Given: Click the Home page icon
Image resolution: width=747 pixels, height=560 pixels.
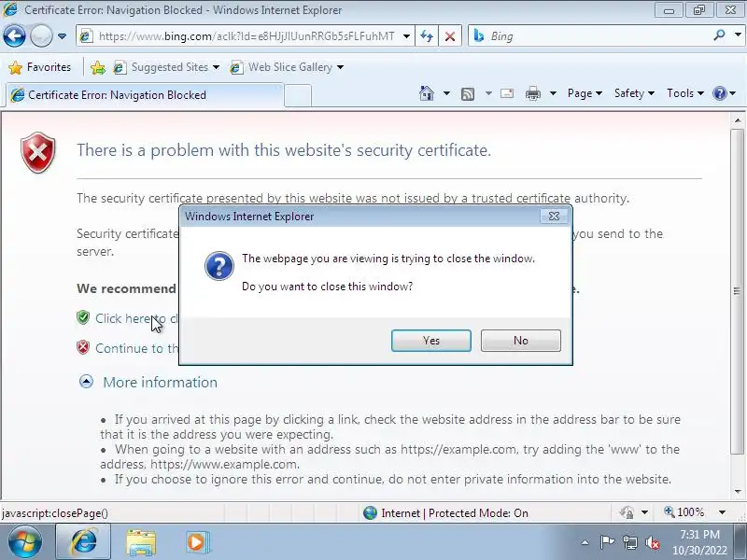Looking at the screenshot, I should pyautogui.click(x=427, y=93).
